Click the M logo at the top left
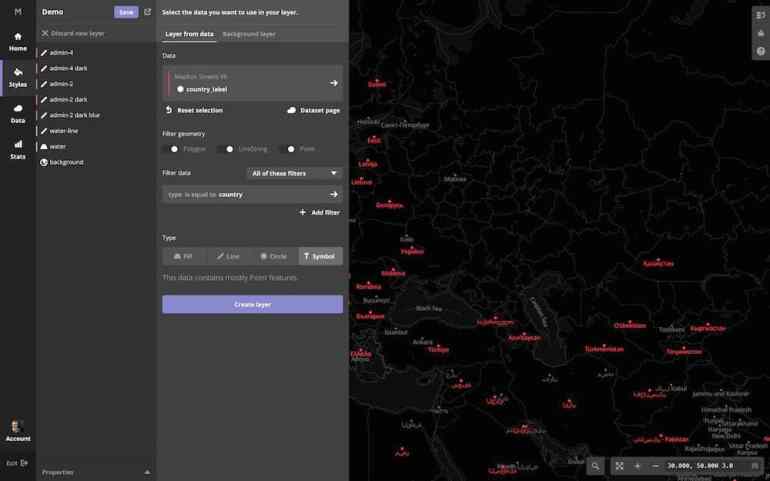This screenshot has width=770, height=481. [x=18, y=12]
